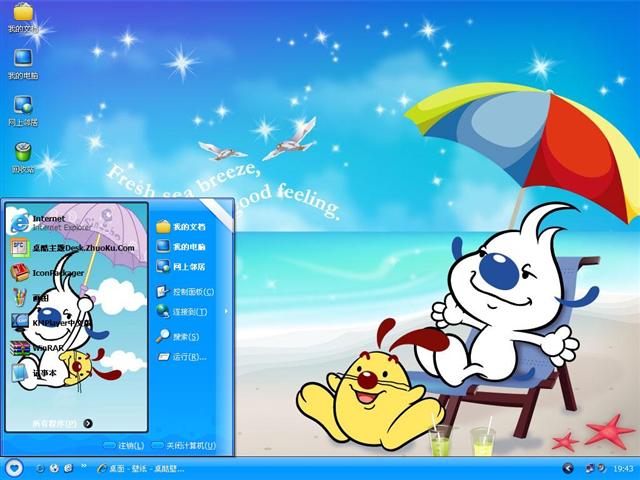The height and width of the screenshot is (480, 640).
Task: Click the 搜索 magnifier icon
Action: [163, 336]
